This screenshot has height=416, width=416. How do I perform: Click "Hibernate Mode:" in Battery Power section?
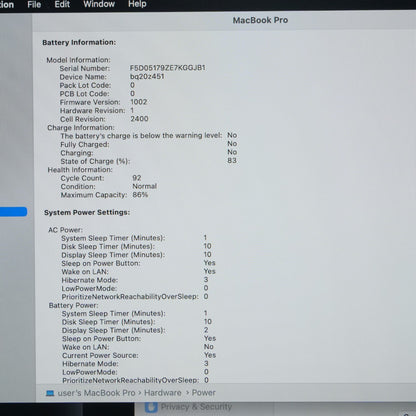(x=90, y=364)
